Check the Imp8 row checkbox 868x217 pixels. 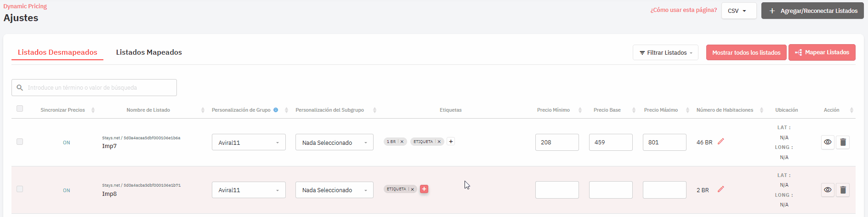point(20,189)
